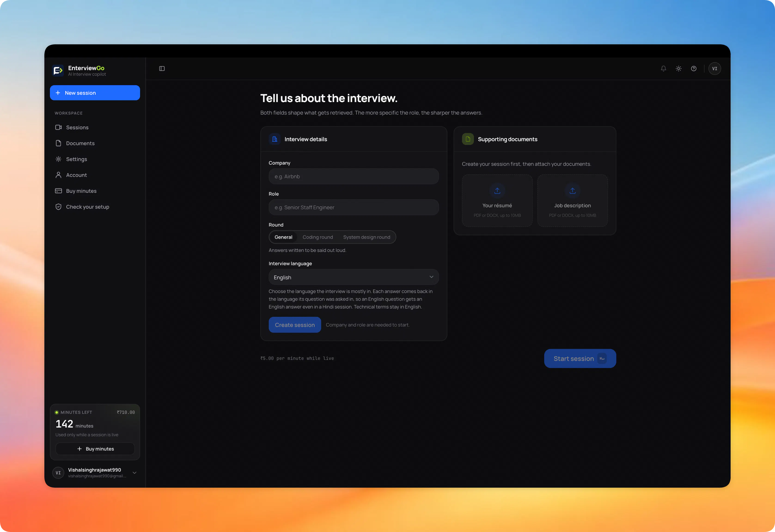Click the Documents file icon

click(58, 143)
